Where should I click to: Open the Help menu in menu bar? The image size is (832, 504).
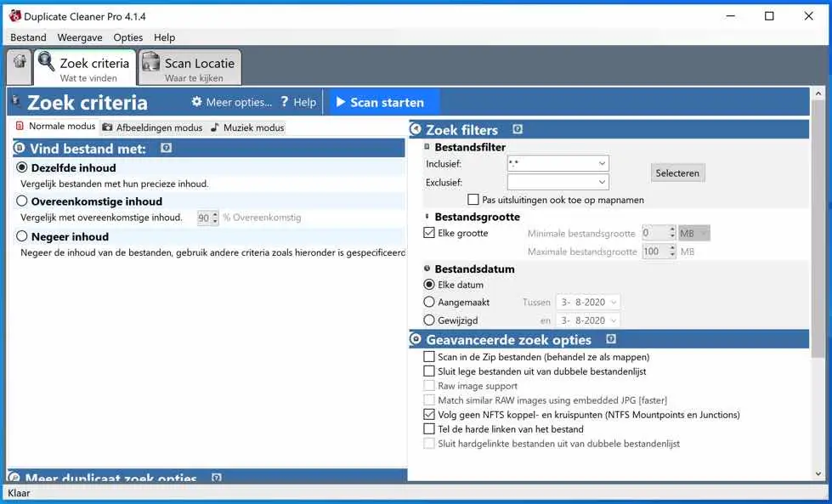[x=165, y=37]
